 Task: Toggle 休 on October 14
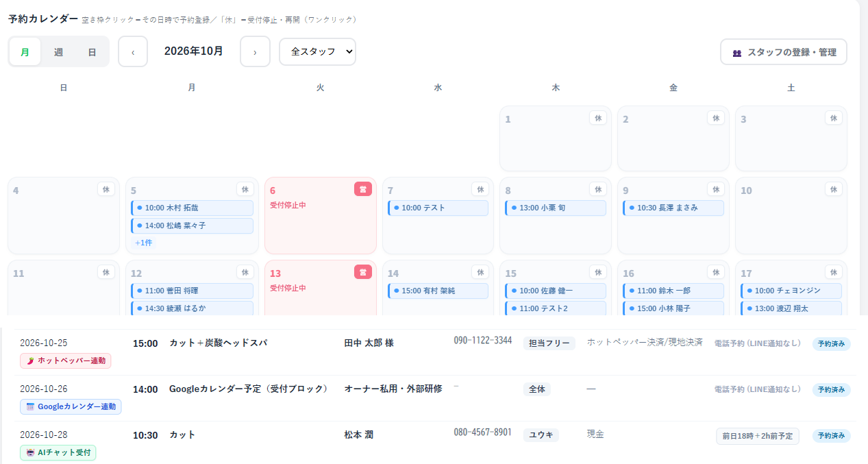[480, 272]
